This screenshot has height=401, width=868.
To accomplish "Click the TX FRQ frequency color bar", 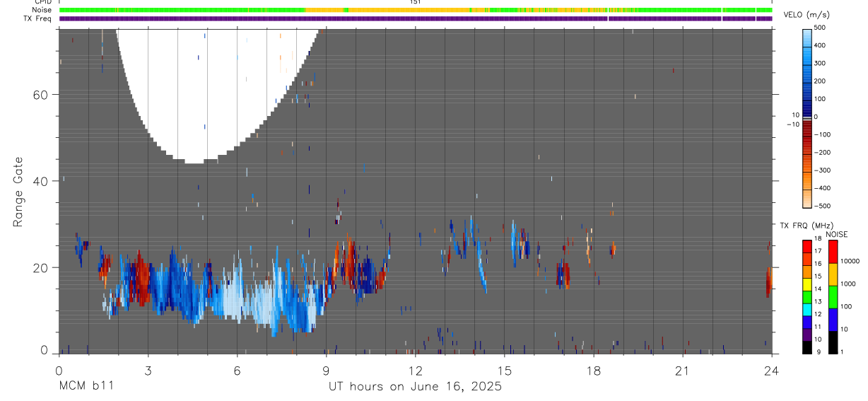I will [807, 297].
